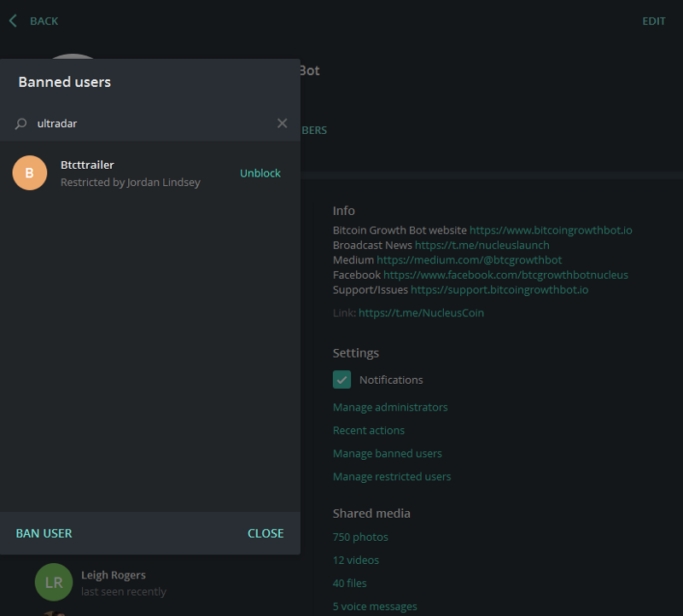Go BACK to the chat
This screenshot has height=616, width=683.
[44, 20]
